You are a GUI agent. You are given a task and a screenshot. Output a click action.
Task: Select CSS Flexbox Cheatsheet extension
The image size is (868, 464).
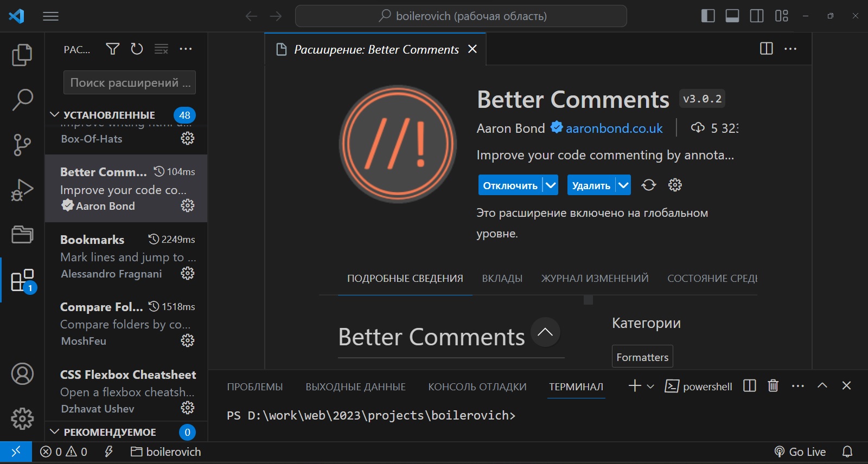pos(126,390)
